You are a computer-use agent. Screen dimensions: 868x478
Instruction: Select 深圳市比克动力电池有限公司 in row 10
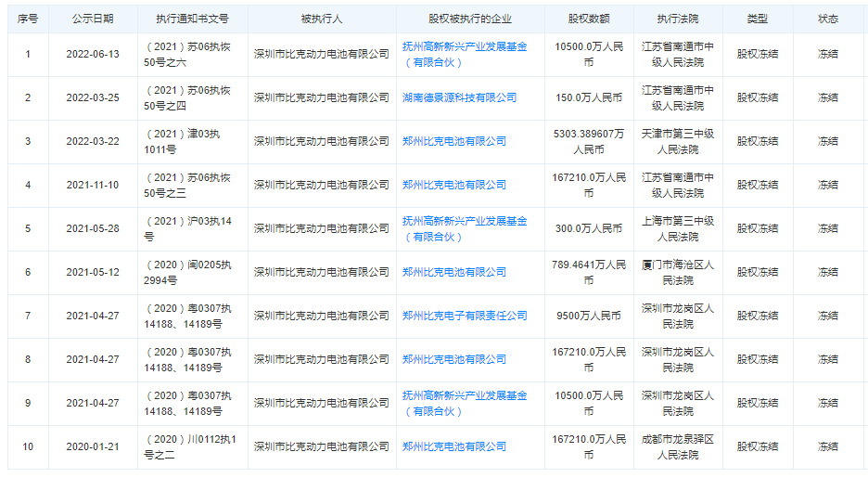click(x=322, y=446)
